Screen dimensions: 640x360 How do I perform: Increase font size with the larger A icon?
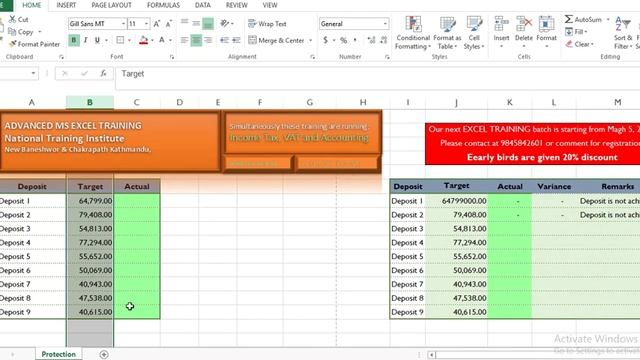pos(157,24)
